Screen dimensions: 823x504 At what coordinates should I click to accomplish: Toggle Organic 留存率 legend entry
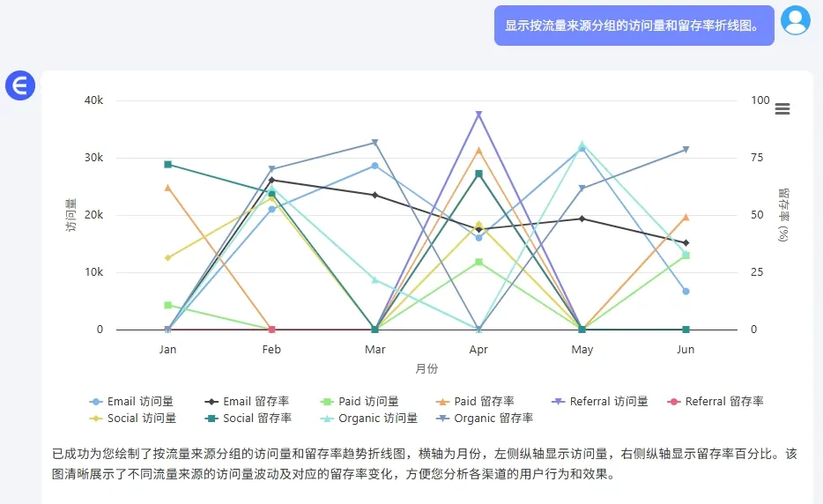tap(485, 419)
